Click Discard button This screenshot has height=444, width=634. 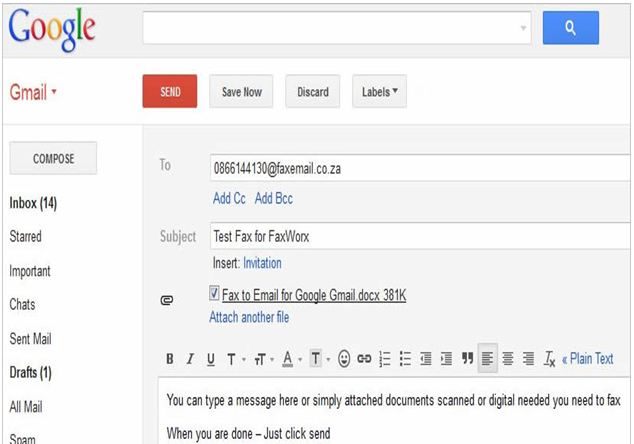pyautogui.click(x=313, y=91)
